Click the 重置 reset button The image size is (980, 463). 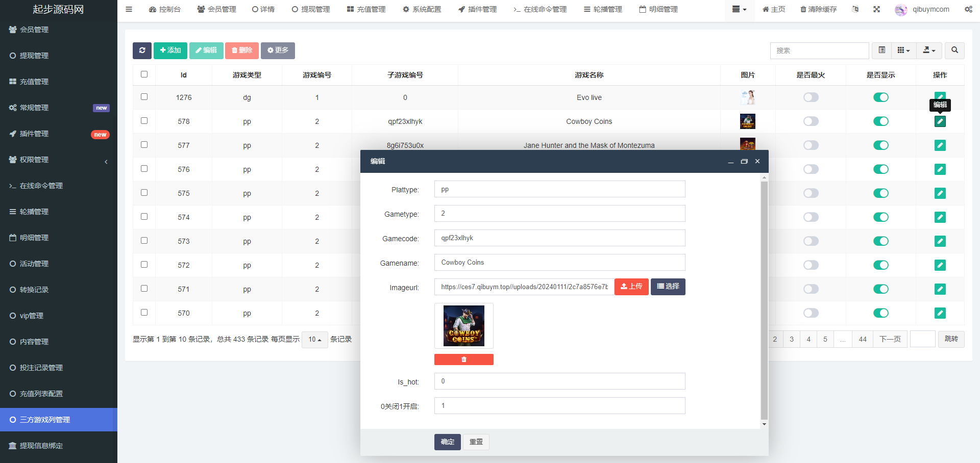pos(476,442)
